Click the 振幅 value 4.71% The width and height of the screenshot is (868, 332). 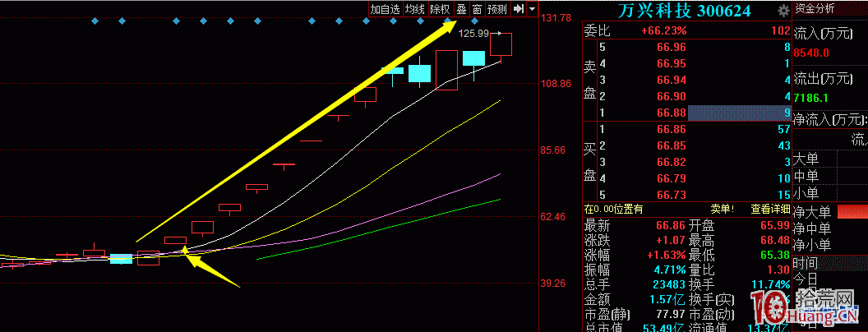[670, 270]
